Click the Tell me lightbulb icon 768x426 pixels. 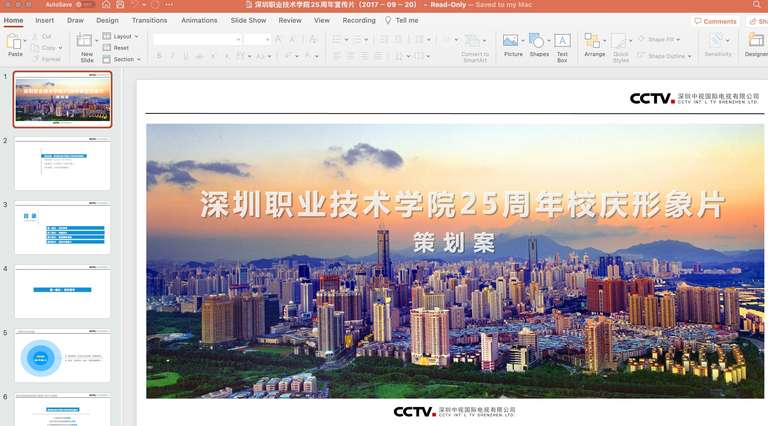pyautogui.click(x=388, y=20)
